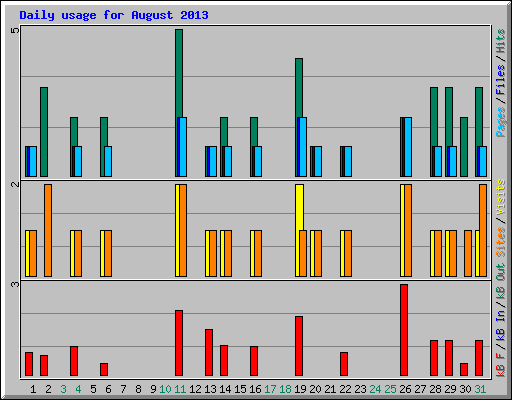
Task: Click the 'kB Out' legend label
Action: pos(501,282)
